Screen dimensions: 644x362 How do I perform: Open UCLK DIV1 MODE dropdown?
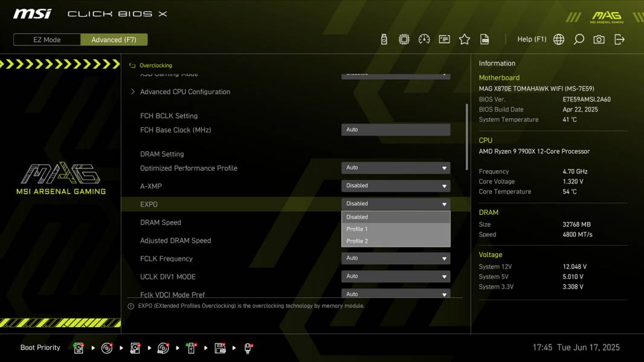396,276
